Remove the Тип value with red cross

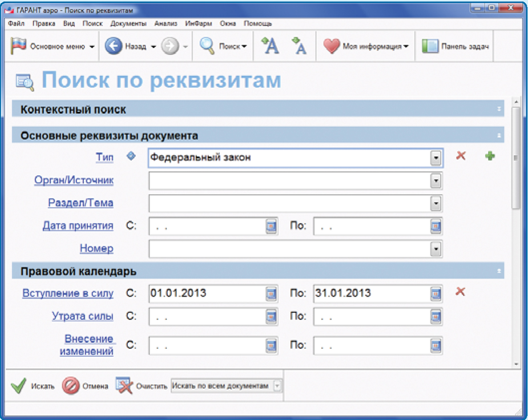pyautogui.click(x=461, y=156)
